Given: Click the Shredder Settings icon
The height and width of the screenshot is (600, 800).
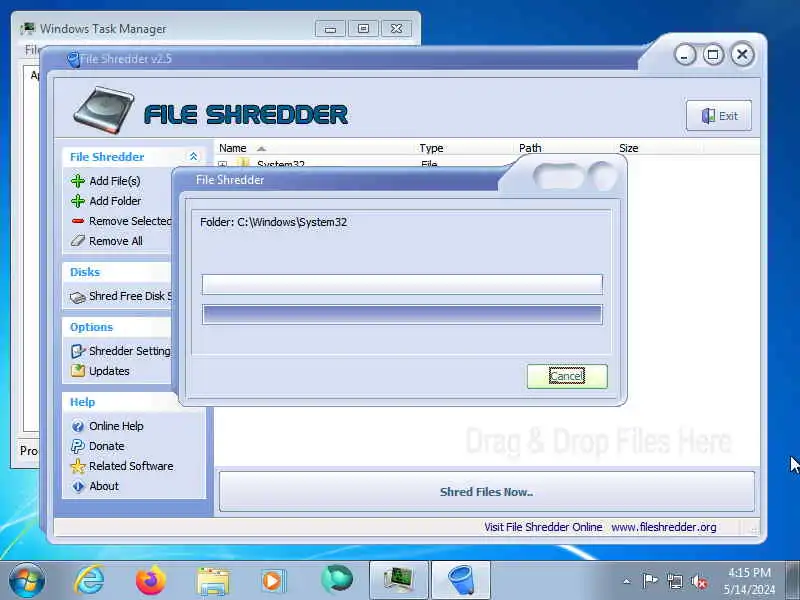Looking at the screenshot, I should [78, 351].
